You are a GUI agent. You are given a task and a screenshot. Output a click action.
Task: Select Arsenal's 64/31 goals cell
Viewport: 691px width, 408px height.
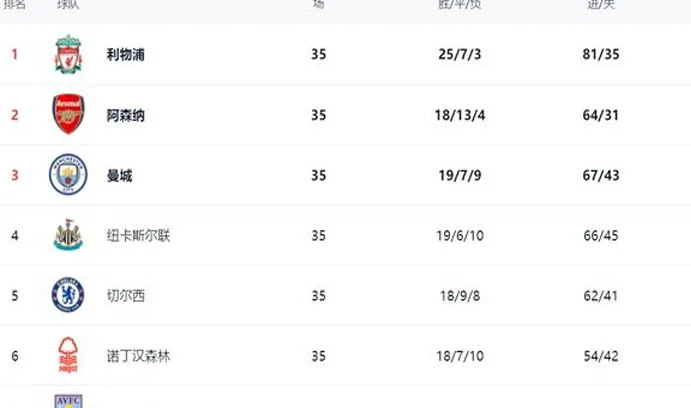[601, 115]
